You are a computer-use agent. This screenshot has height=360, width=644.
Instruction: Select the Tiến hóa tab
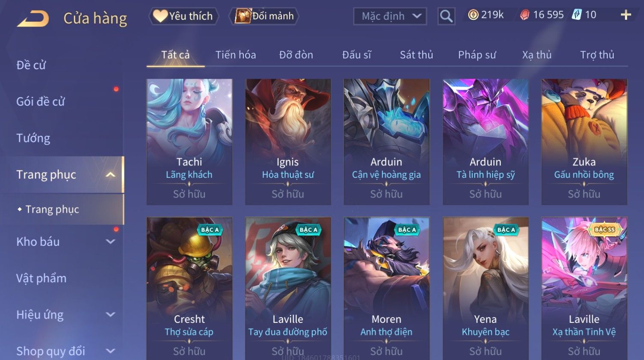pos(236,55)
